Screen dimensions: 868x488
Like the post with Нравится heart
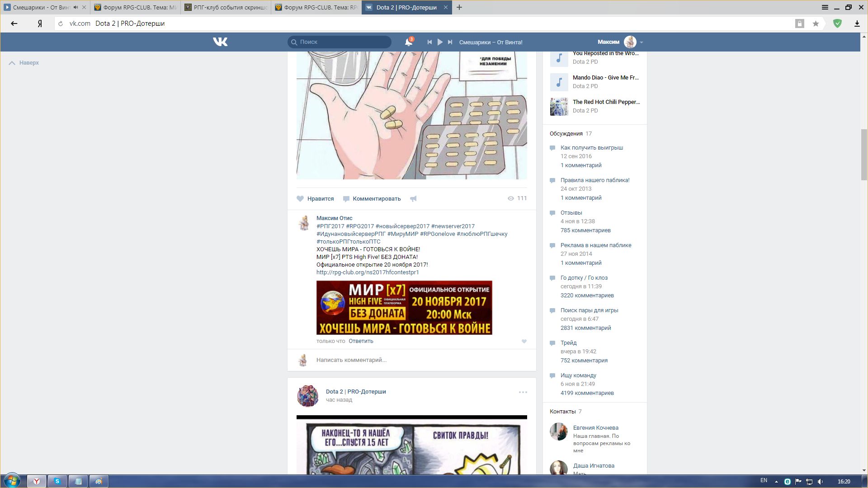[315, 199]
